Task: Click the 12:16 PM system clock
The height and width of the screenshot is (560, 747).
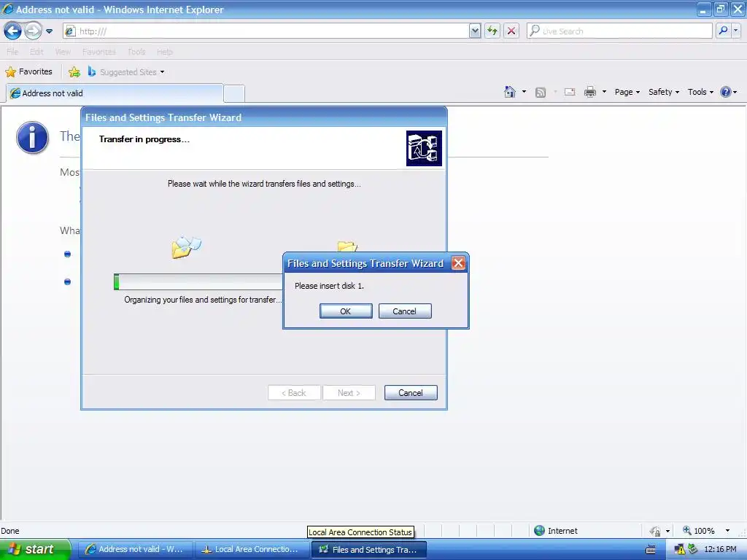Action: point(720,549)
